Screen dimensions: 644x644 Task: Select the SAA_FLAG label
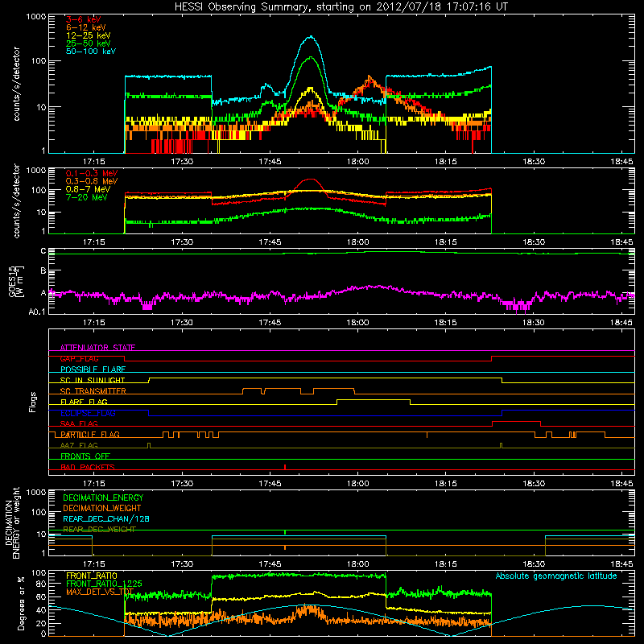click(79, 423)
